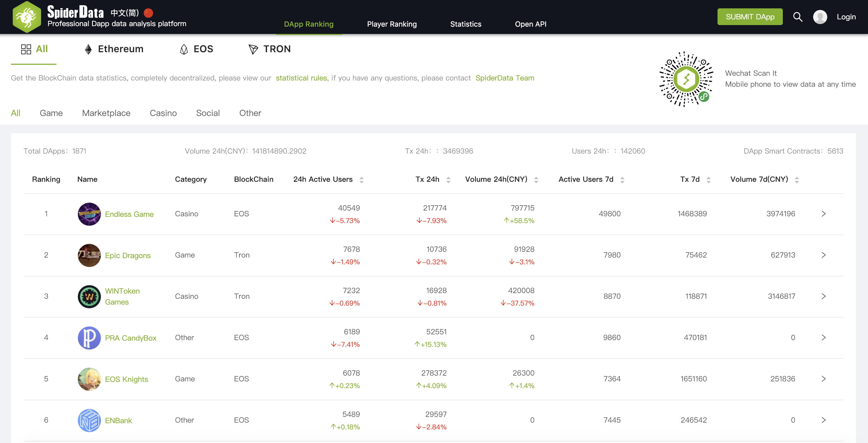
Task: Click the Endless Game app icon
Action: coord(89,214)
